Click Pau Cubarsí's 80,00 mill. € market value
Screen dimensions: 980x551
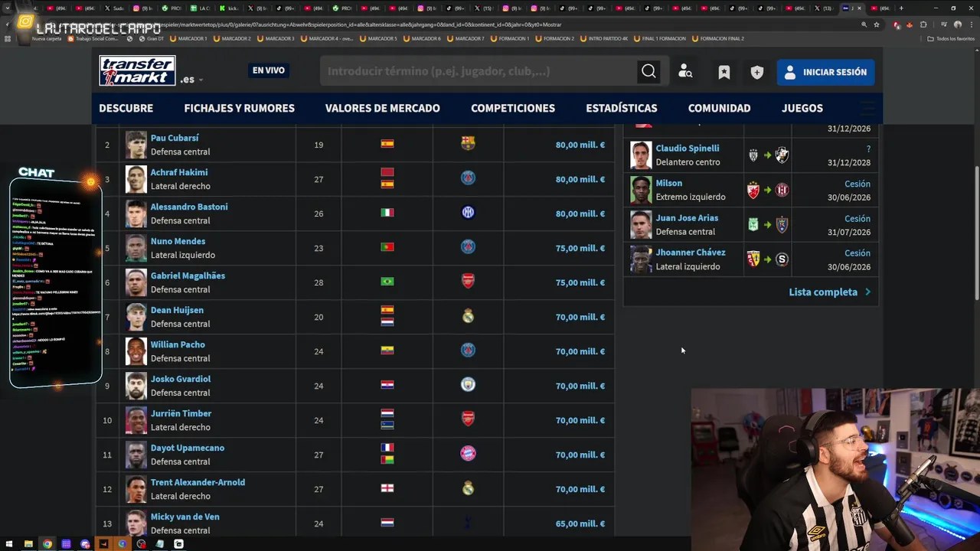click(580, 145)
